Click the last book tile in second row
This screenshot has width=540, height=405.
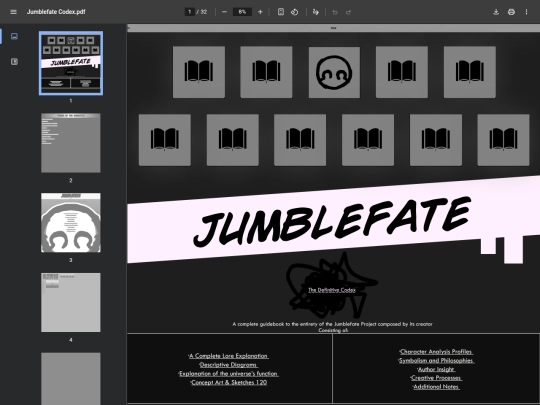(503, 140)
